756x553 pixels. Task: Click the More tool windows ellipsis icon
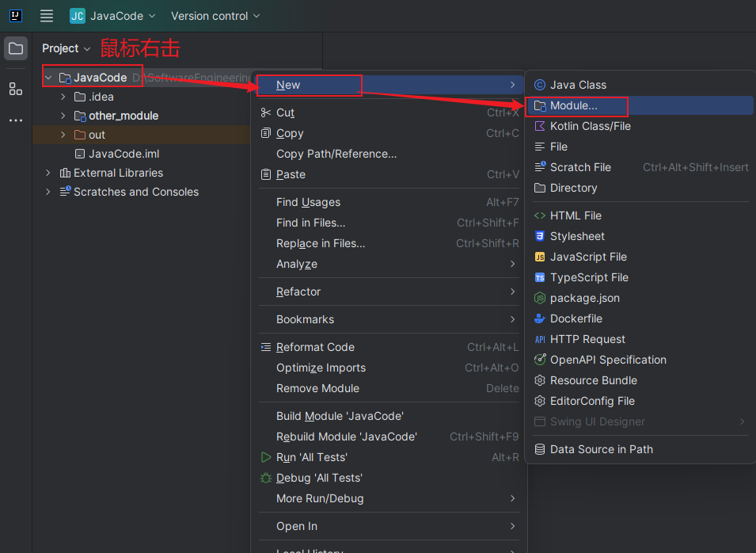click(16, 120)
